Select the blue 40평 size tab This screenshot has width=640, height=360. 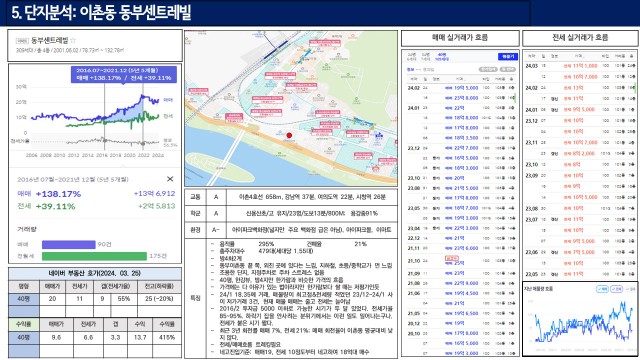[441, 57]
